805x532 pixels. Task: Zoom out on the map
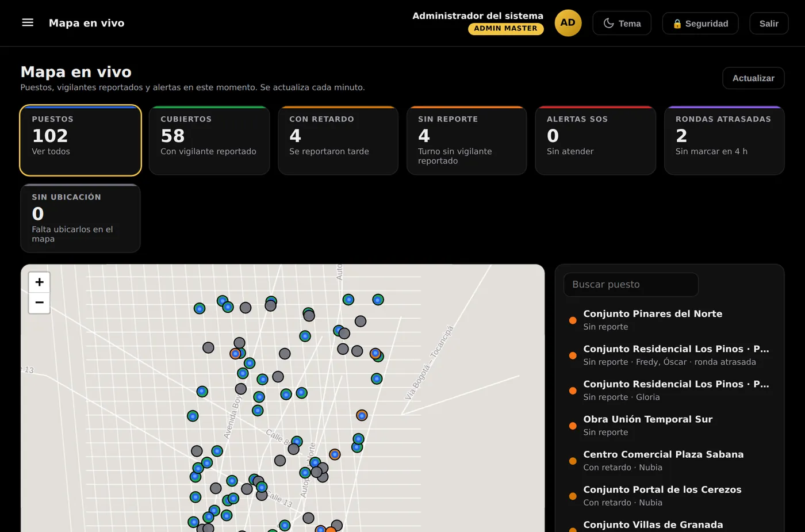[x=39, y=303]
